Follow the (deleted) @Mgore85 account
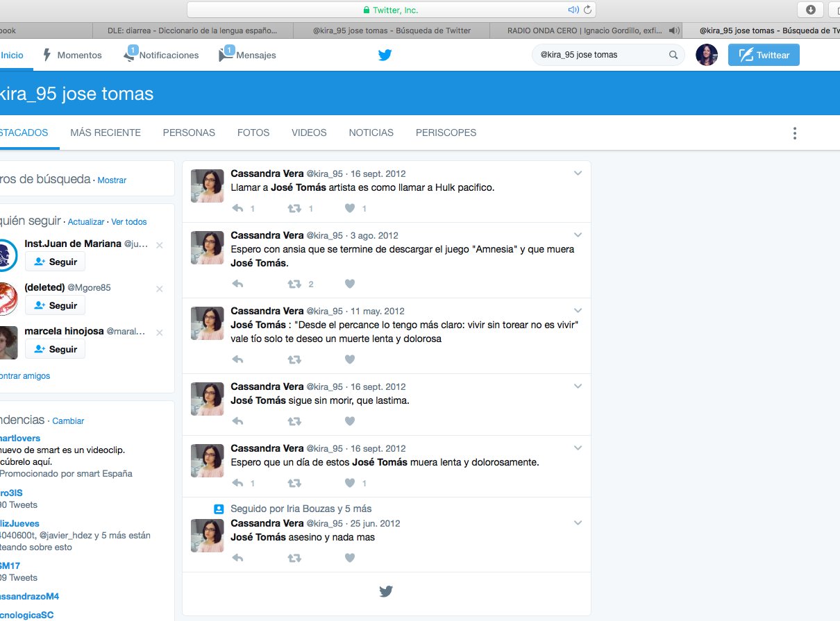 point(55,305)
